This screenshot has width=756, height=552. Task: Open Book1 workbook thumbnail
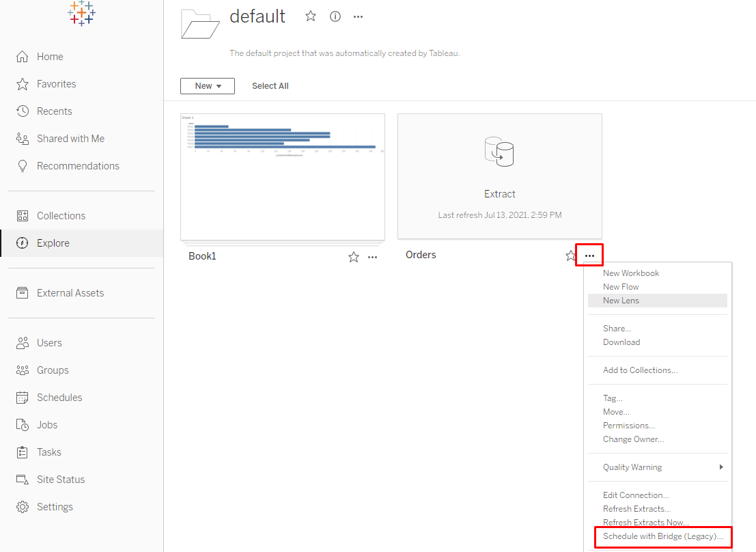coord(282,176)
